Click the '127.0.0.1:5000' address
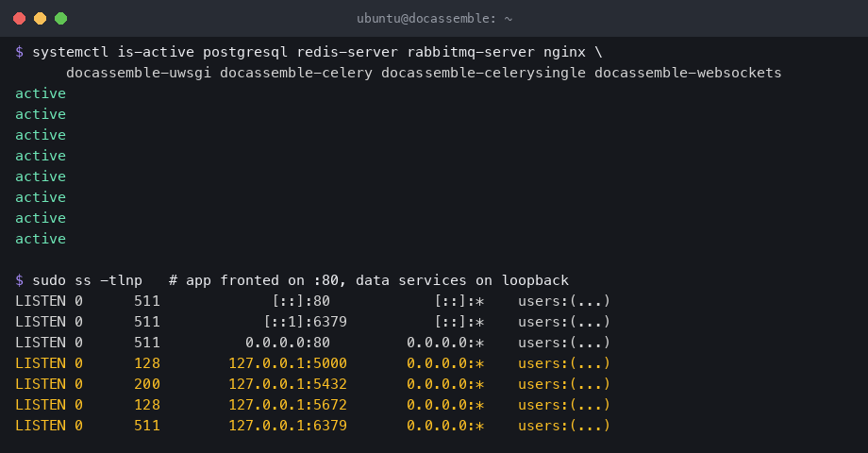This screenshot has width=868, height=453. click(x=288, y=363)
